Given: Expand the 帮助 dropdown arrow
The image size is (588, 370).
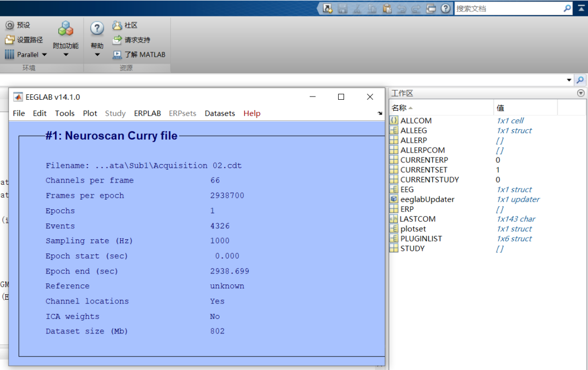Looking at the screenshot, I should tap(97, 55).
